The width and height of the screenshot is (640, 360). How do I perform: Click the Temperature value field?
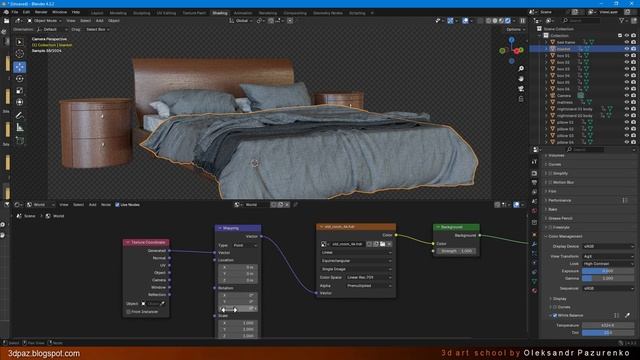(609, 325)
